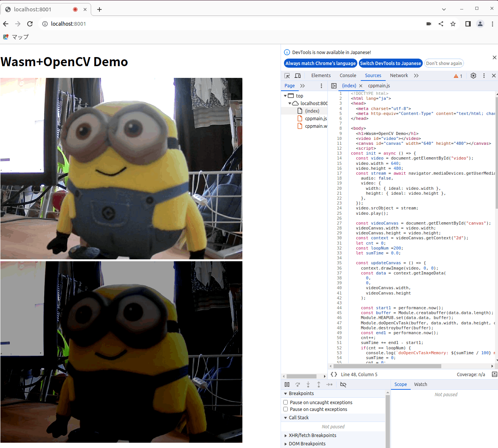Select the Page navigator tab

[x=290, y=86]
